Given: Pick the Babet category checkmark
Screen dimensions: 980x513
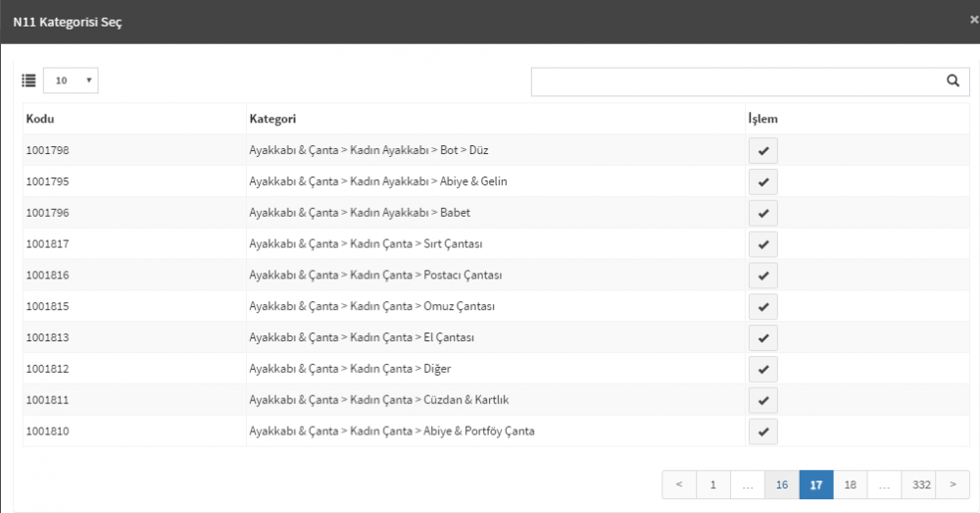Looking at the screenshot, I should point(763,213).
